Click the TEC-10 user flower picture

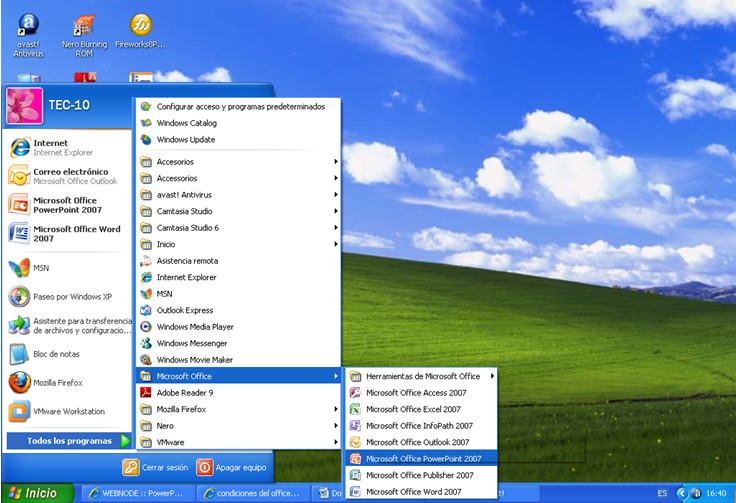click(x=24, y=106)
